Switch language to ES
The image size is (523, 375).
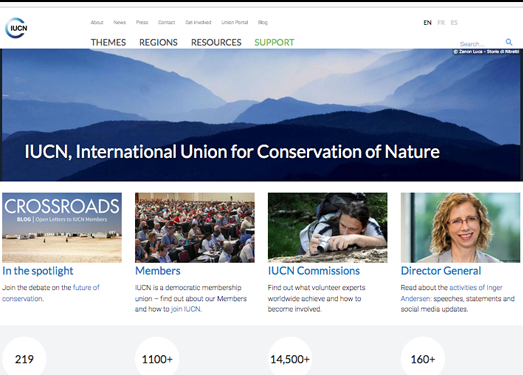(x=454, y=23)
